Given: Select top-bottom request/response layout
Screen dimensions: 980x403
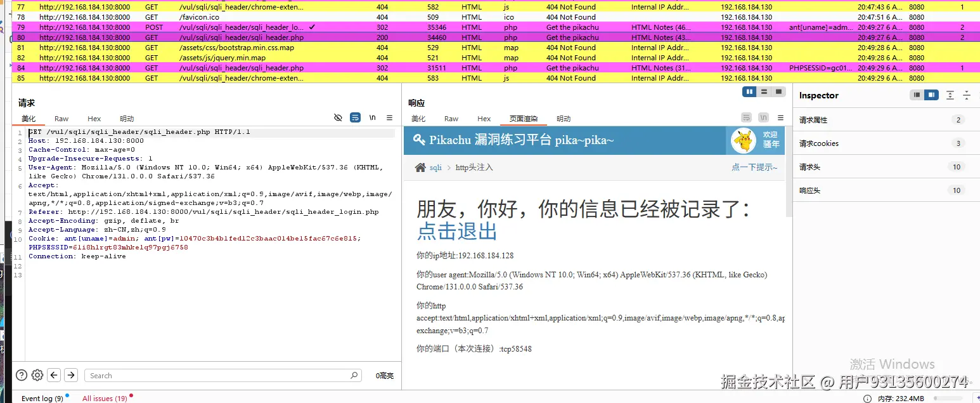Looking at the screenshot, I should click(764, 92).
